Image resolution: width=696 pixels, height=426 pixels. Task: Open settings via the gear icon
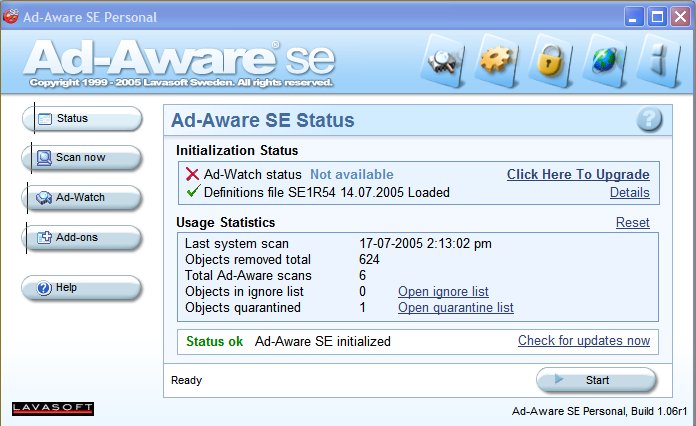497,61
